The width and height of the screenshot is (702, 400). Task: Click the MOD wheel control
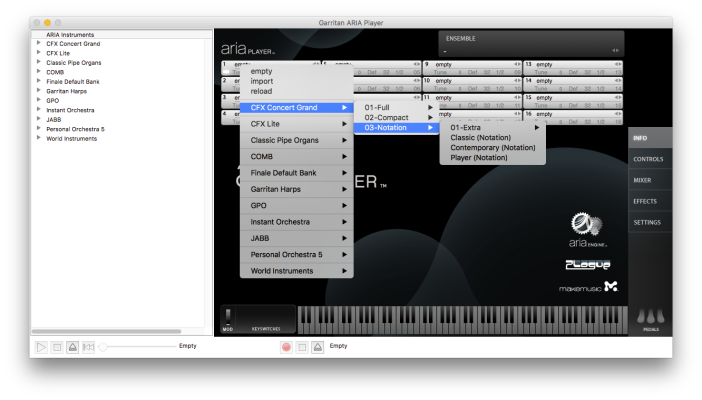(x=228, y=317)
